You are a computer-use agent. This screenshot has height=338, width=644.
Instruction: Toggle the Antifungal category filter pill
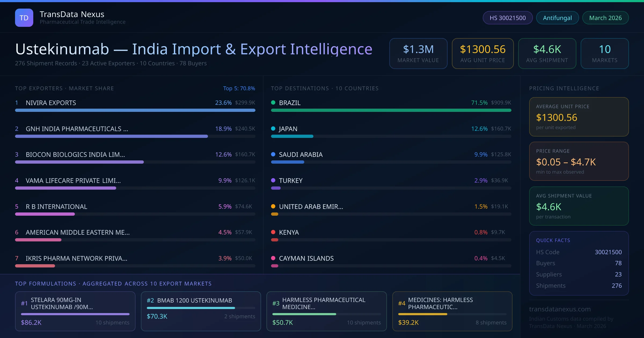point(557,17)
